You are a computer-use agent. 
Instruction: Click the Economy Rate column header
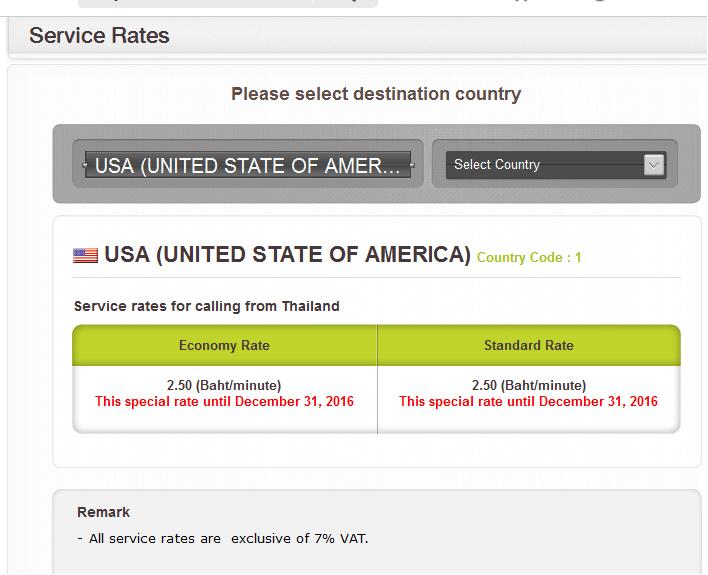(224, 345)
